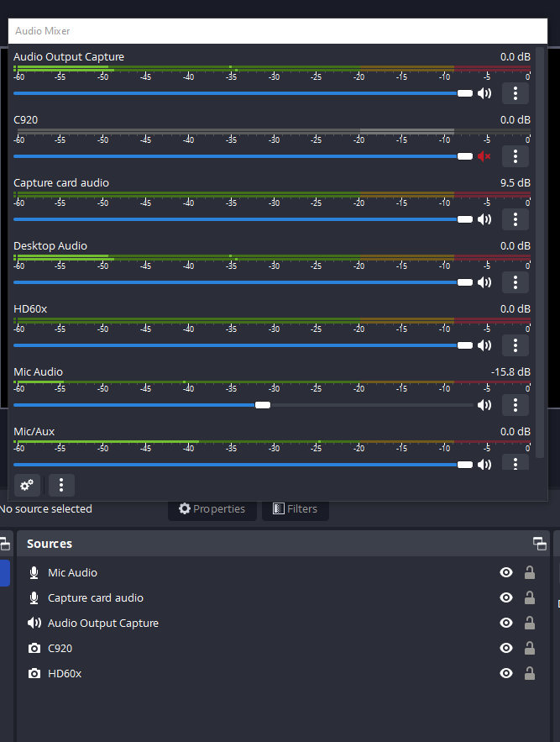The width and height of the screenshot is (560, 742).
Task: Open Desktop Audio three-dot menu
Action: pyautogui.click(x=516, y=282)
